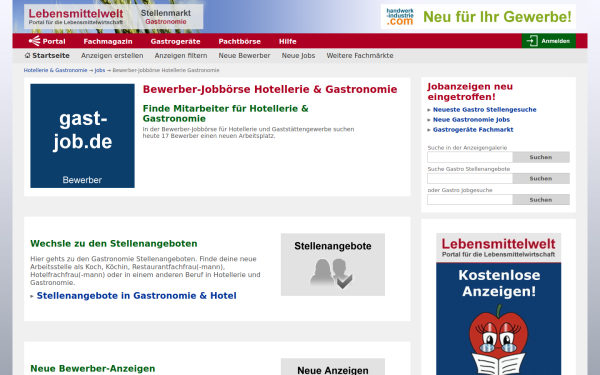
Task: Open the Pachtbörse menu
Action: tap(240, 41)
